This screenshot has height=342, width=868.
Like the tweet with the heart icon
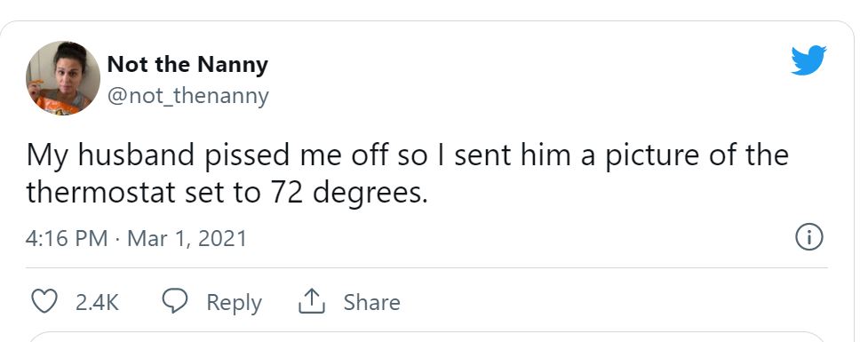pos(44,302)
